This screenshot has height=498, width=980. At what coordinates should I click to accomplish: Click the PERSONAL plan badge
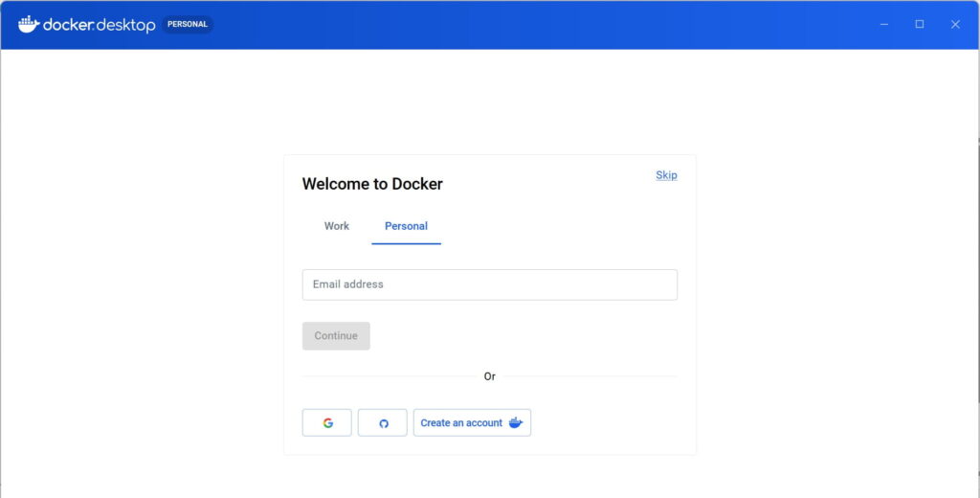click(x=188, y=24)
